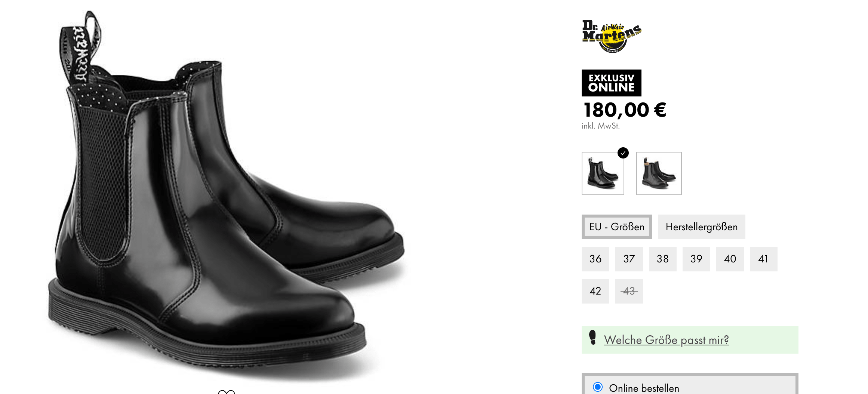This screenshot has height=394, width=868.
Task: Click the Dr. Martens brand logo
Action: point(612,36)
